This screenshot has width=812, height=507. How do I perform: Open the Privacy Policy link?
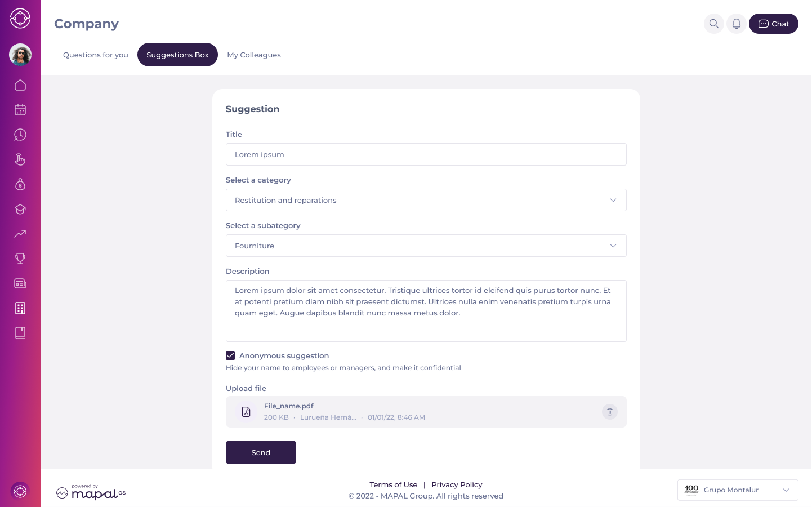pos(457,484)
